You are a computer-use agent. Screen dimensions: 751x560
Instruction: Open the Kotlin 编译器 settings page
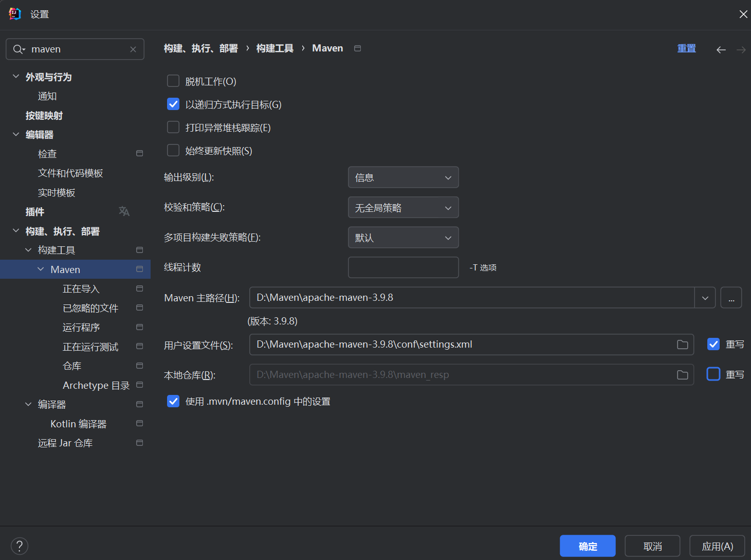point(78,424)
